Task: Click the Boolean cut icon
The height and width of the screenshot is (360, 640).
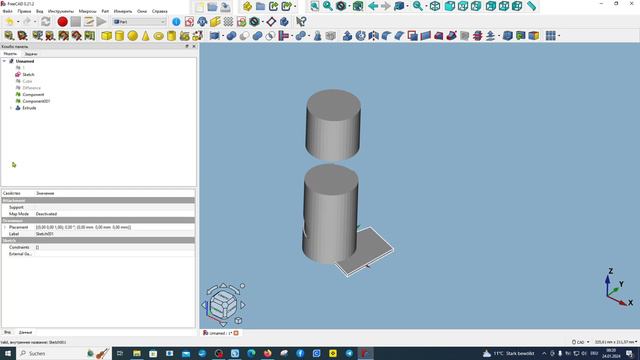Action: (x=244, y=36)
